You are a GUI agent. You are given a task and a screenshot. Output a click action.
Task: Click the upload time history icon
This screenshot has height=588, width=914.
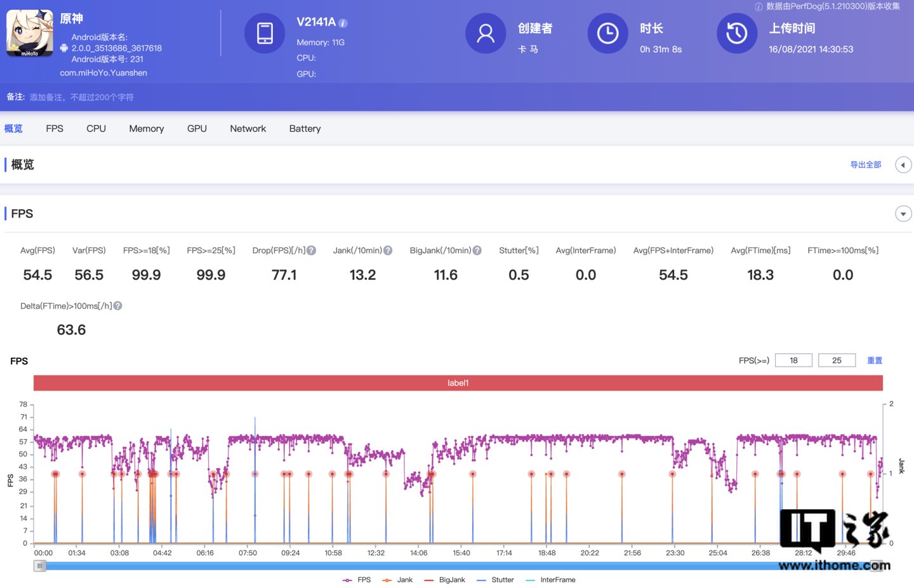point(737,34)
